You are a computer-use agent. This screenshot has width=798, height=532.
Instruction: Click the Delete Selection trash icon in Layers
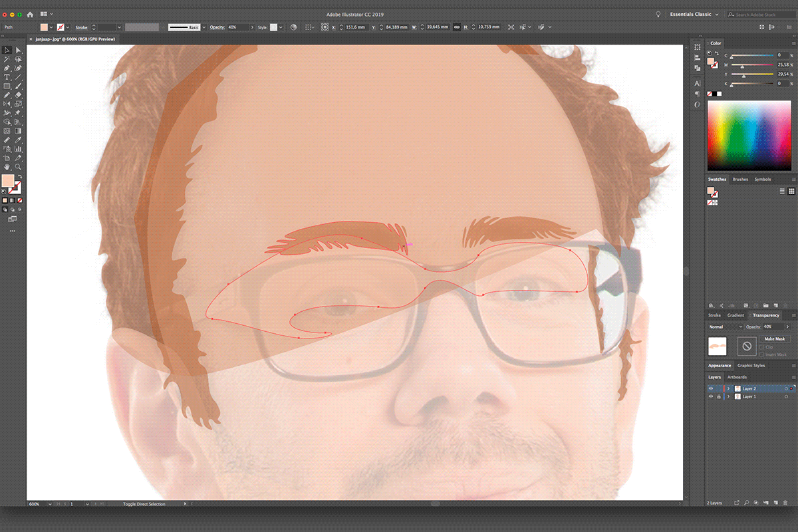(785, 503)
